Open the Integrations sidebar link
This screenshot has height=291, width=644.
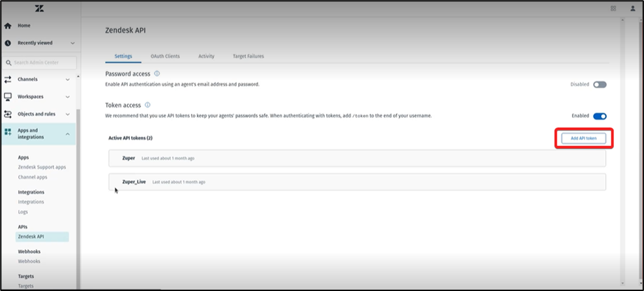click(31, 202)
